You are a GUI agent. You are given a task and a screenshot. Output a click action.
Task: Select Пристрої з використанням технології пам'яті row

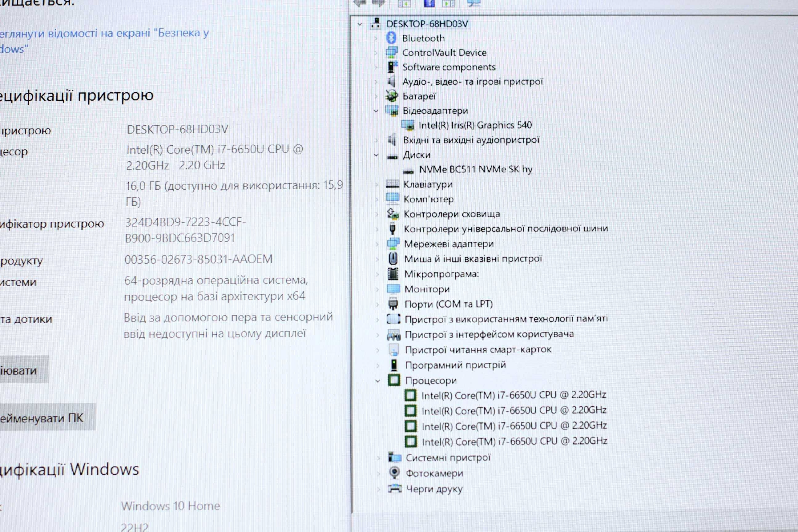(x=506, y=319)
